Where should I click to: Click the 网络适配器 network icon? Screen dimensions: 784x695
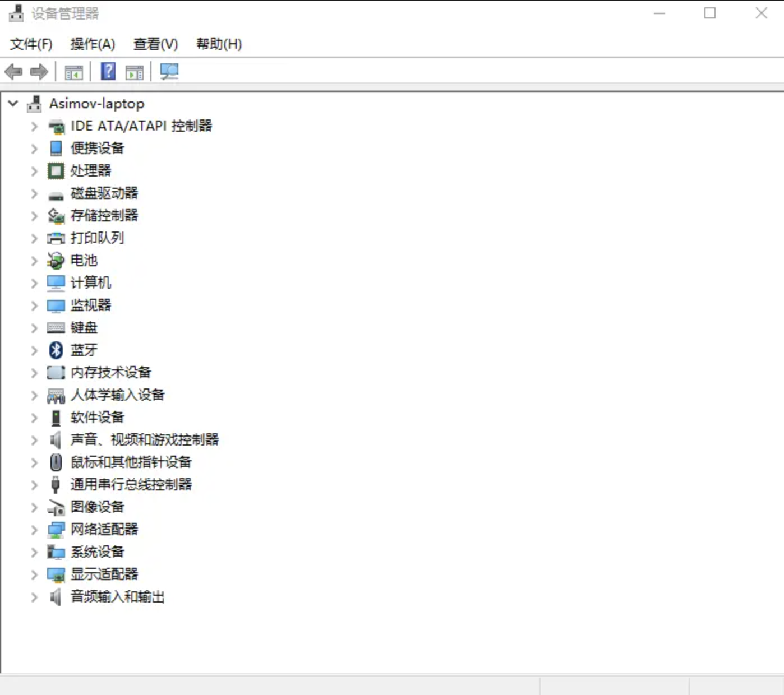pyautogui.click(x=56, y=530)
